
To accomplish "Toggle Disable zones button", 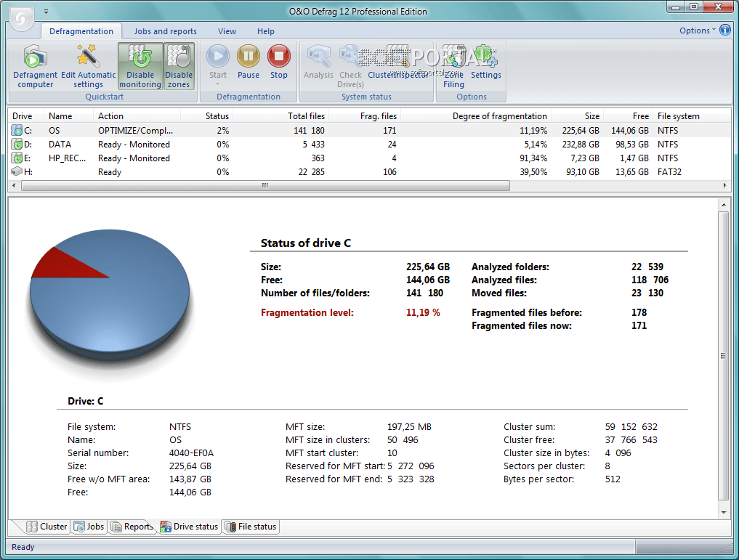I will [179, 66].
